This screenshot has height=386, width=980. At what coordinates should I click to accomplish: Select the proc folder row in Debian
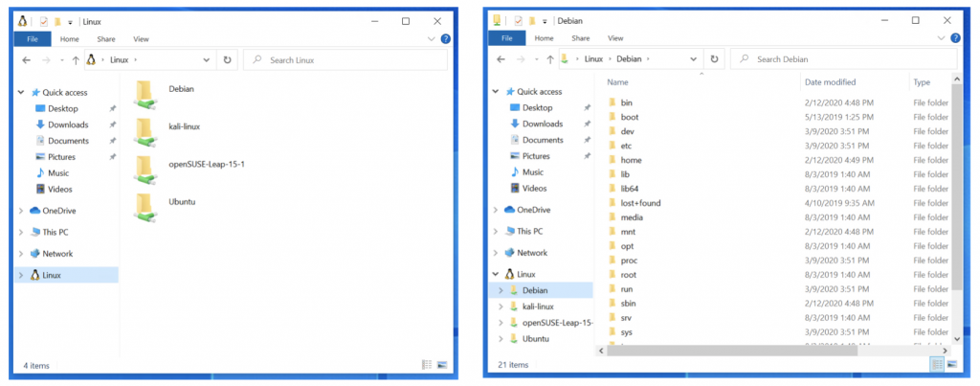[778, 261]
